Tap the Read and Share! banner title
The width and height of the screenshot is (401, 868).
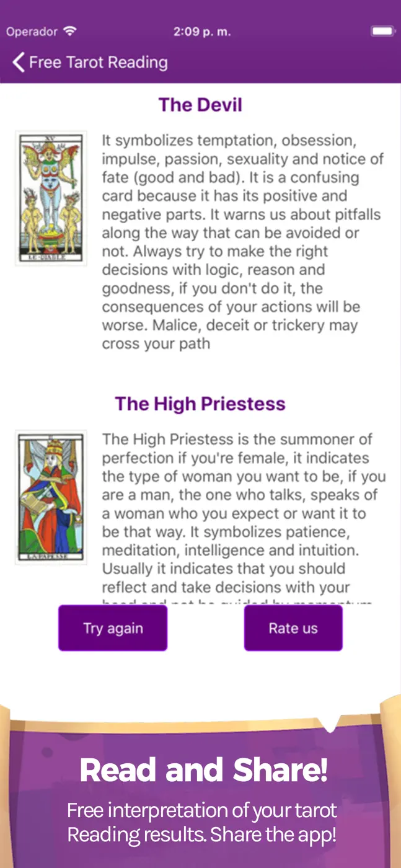coord(203,770)
